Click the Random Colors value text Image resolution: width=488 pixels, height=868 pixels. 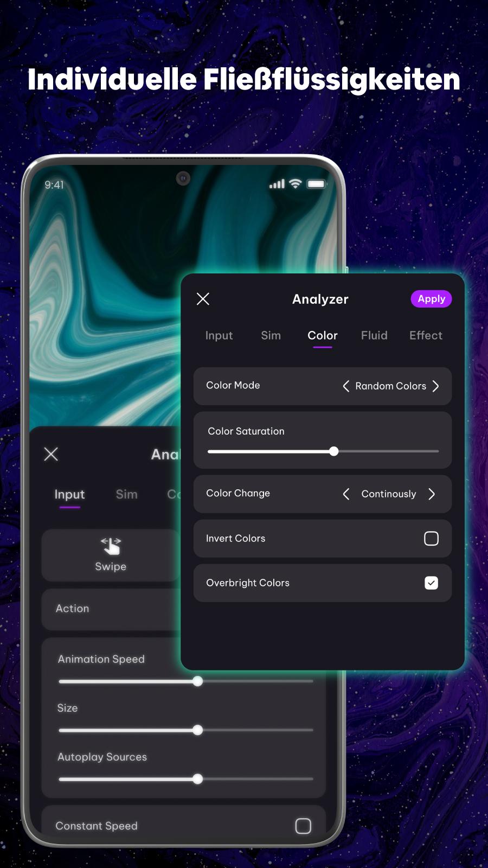pyautogui.click(x=390, y=386)
